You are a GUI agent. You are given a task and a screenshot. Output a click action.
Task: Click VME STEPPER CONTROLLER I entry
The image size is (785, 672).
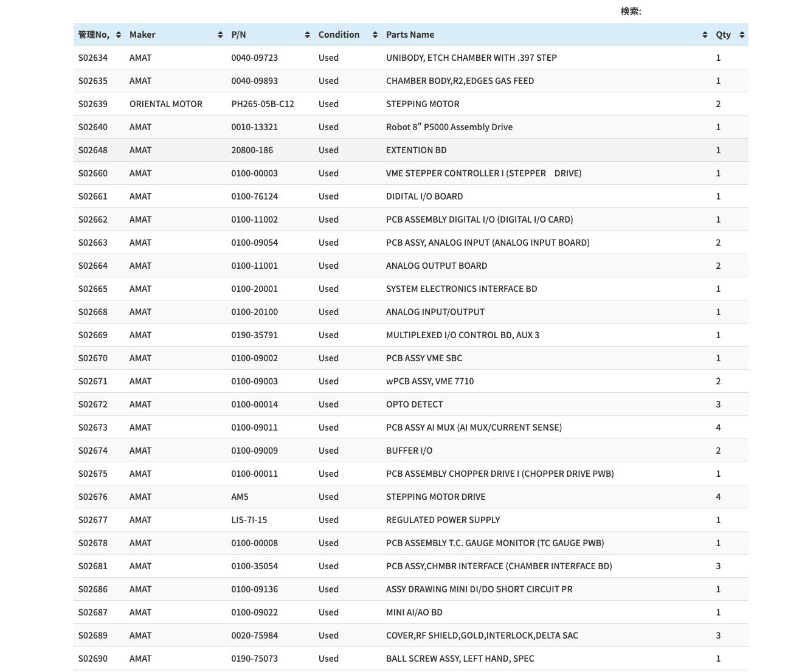tap(483, 173)
